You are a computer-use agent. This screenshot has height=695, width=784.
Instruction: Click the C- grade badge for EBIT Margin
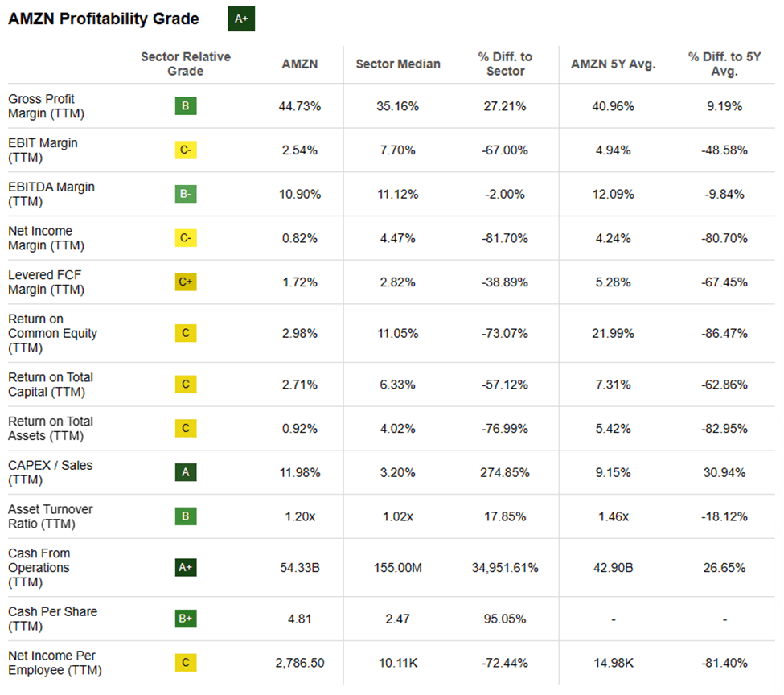point(186,150)
